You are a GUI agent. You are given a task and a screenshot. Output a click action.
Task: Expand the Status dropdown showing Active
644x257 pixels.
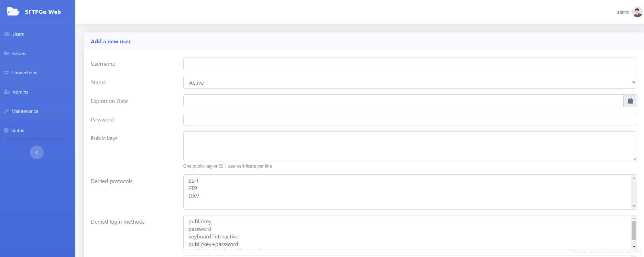click(410, 82)
